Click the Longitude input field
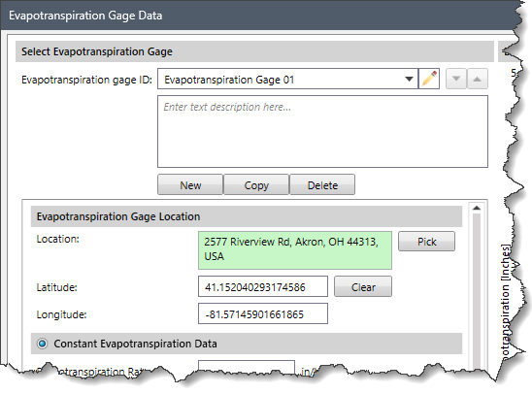The image size is (532, 394). (x=263, y=313)
